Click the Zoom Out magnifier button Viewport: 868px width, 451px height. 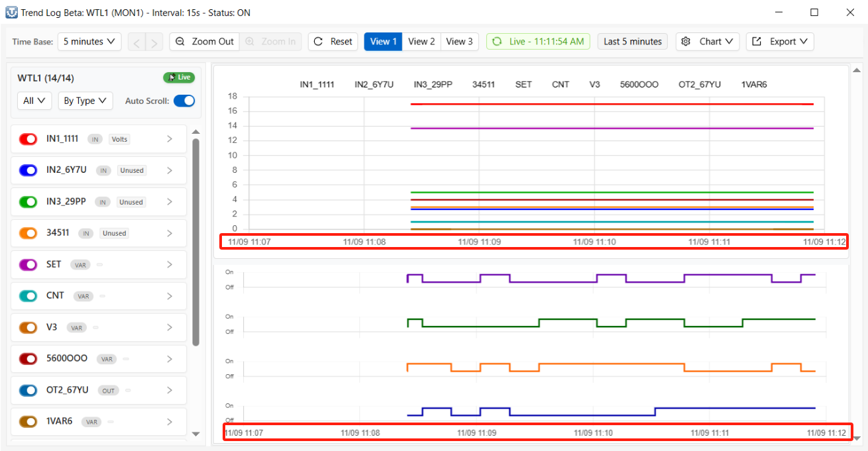[204, 42]
